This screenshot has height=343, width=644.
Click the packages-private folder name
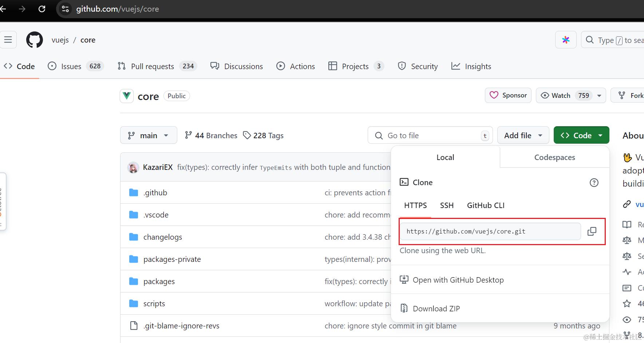point(172,259)
